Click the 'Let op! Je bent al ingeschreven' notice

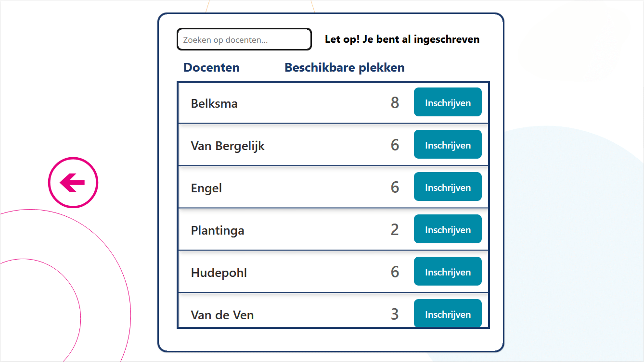402,39
